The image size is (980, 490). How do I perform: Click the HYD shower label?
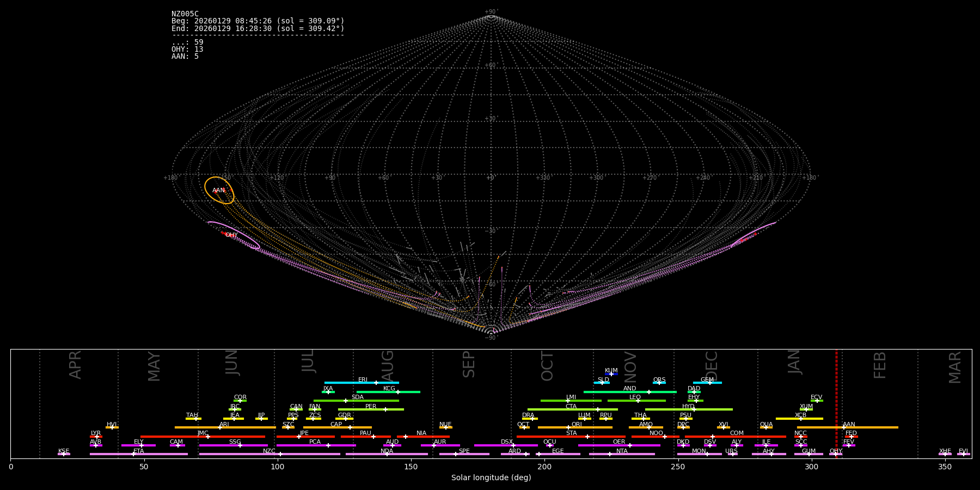tap(689, 407)
